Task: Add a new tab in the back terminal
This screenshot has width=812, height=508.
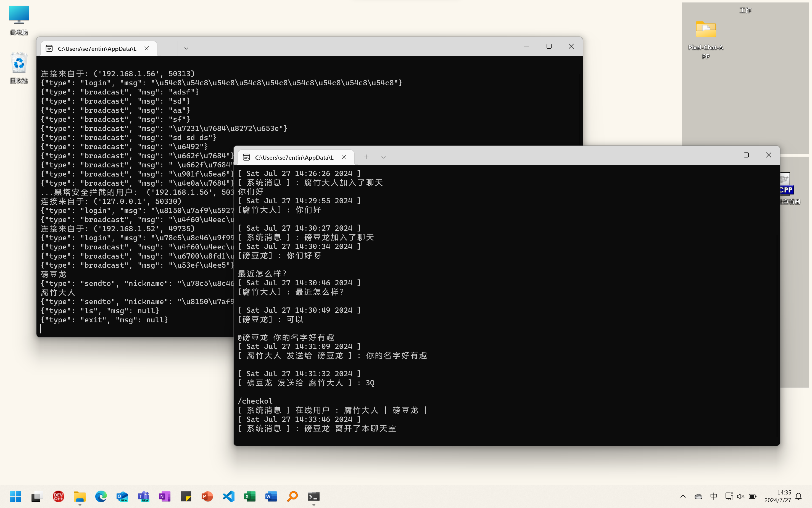Action: point(169,48)
